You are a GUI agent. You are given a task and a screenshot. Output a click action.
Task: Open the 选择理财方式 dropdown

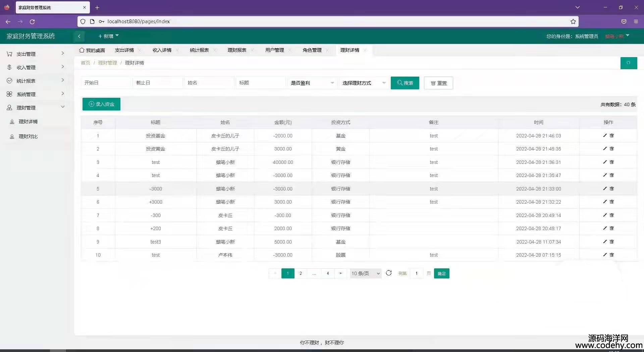coord(364,83)
